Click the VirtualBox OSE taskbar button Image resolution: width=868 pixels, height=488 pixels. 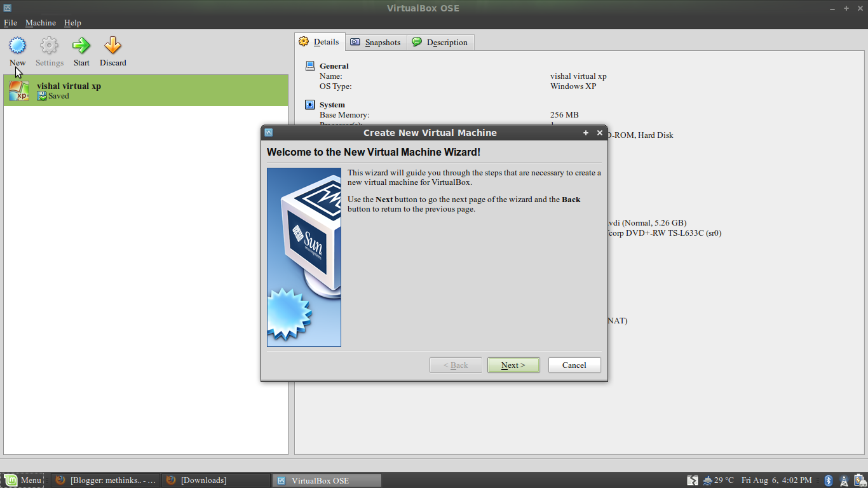(x=327, y=480)
